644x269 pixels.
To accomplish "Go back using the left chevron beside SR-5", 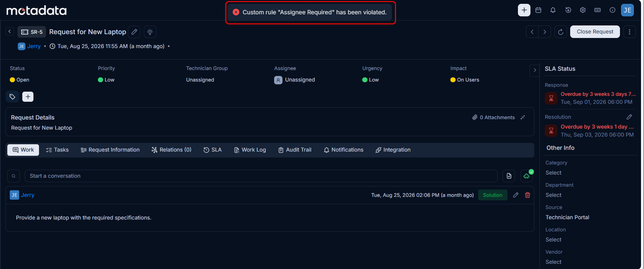I will [10, 32].
